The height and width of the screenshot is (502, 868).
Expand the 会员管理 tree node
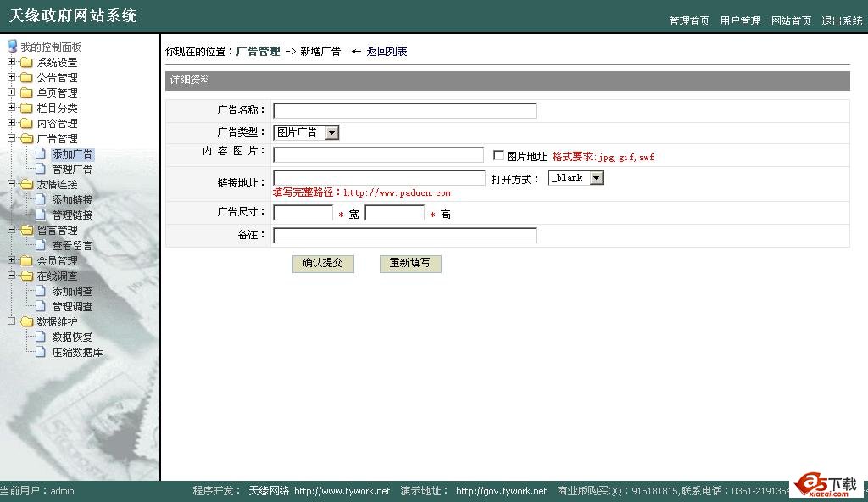pyautogui.click(x=12, y=260)
